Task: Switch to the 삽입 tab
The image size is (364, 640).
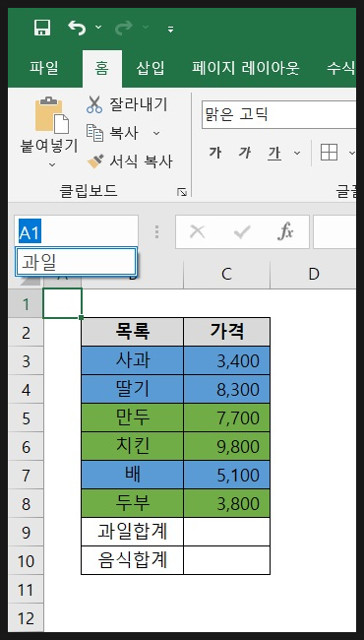Action: point(150,68)
